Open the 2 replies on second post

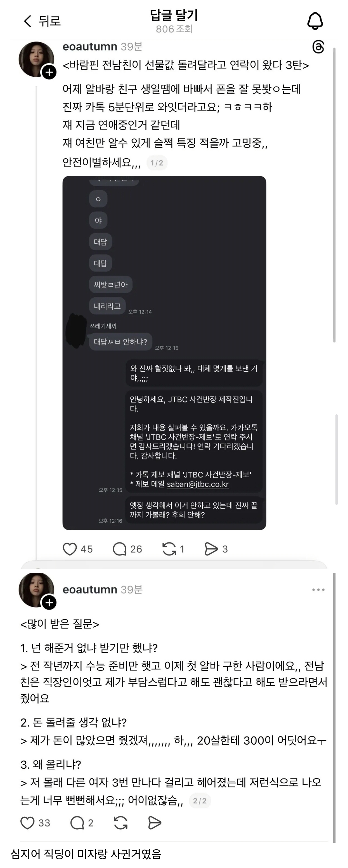[x=77, y=823]
